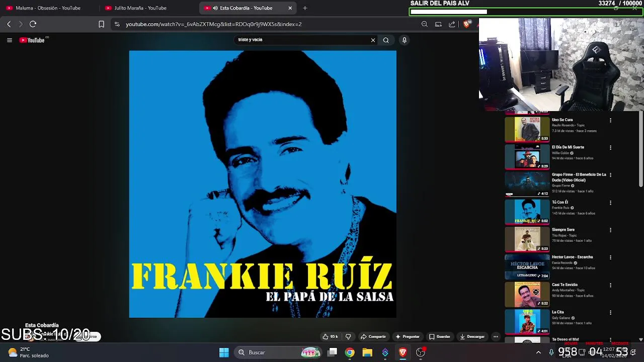The image size is (644, 362).
Task: Open the Brave Shields lion icon
Action: (x=467, y=24)
